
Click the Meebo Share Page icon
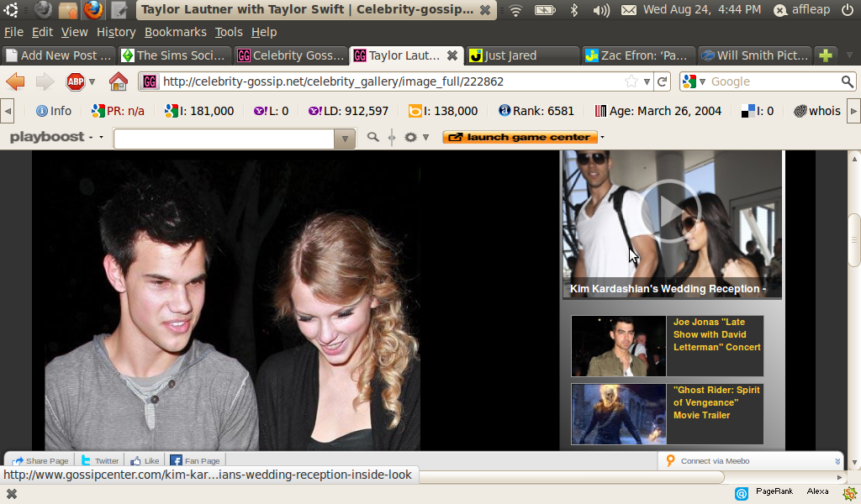coord(18,461)
